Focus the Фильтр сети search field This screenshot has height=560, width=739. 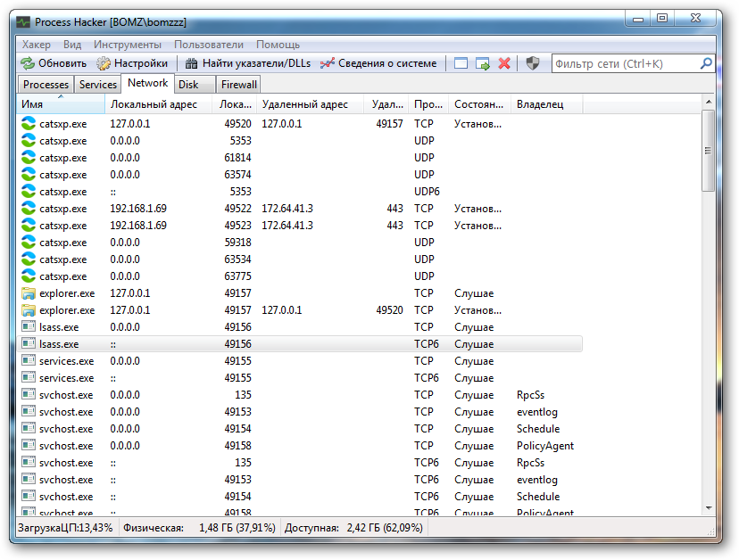click(625, 63)
